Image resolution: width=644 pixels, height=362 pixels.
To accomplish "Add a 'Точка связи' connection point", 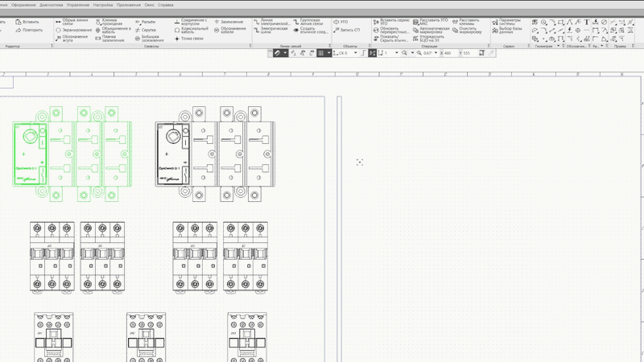I will coord(189,38).
